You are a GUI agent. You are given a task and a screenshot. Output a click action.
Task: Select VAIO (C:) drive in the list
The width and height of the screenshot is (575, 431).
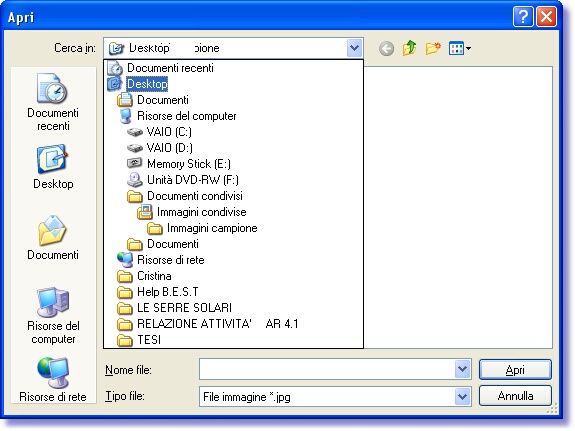coord(159,132)
